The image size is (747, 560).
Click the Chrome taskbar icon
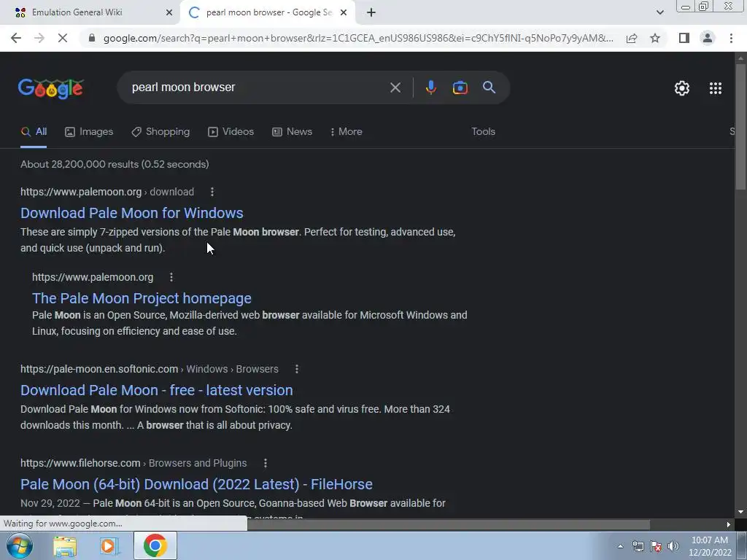tap(155, 545)
